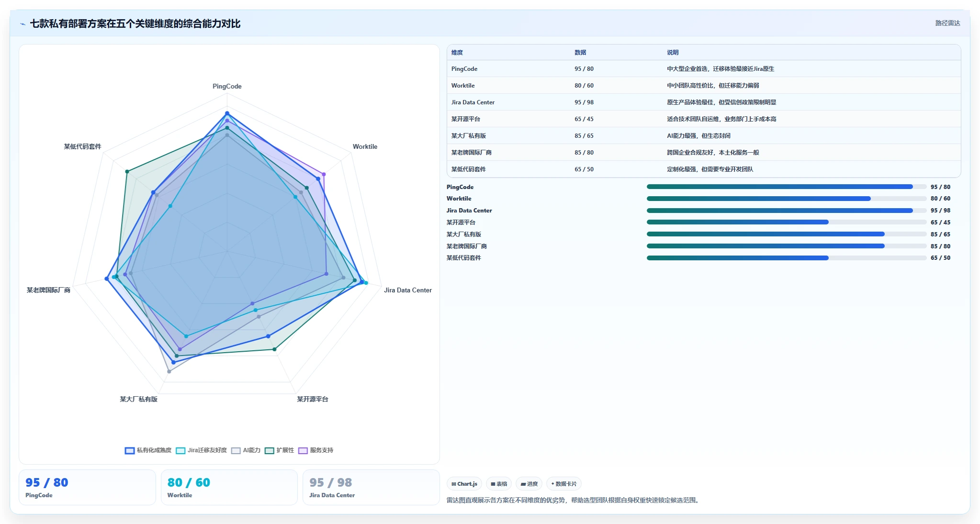The image size is (980, 524).
Task: Click the 维度 table column header
Action: [457, 53]
